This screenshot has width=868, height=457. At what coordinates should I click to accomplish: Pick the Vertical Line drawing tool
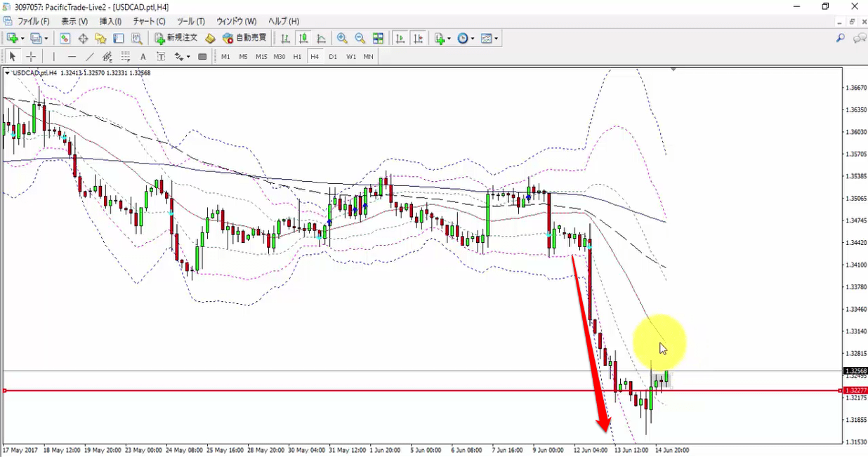[x=53, y=57]
